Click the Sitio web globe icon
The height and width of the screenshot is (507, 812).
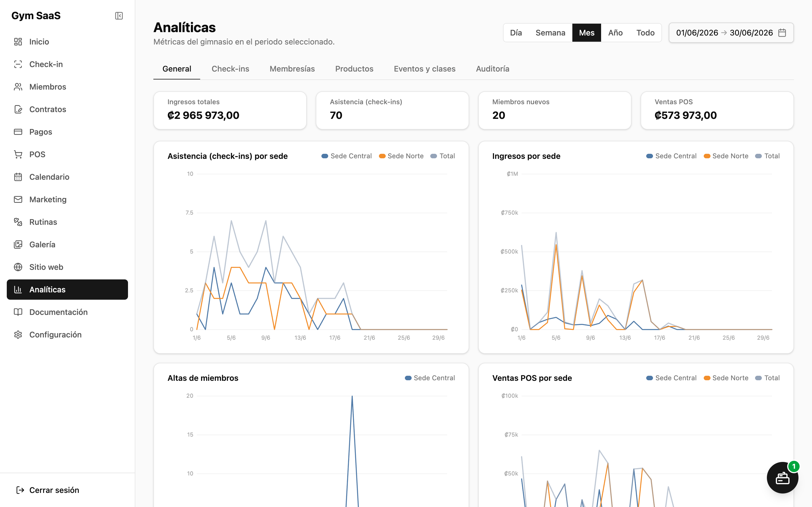coord(18,267)
